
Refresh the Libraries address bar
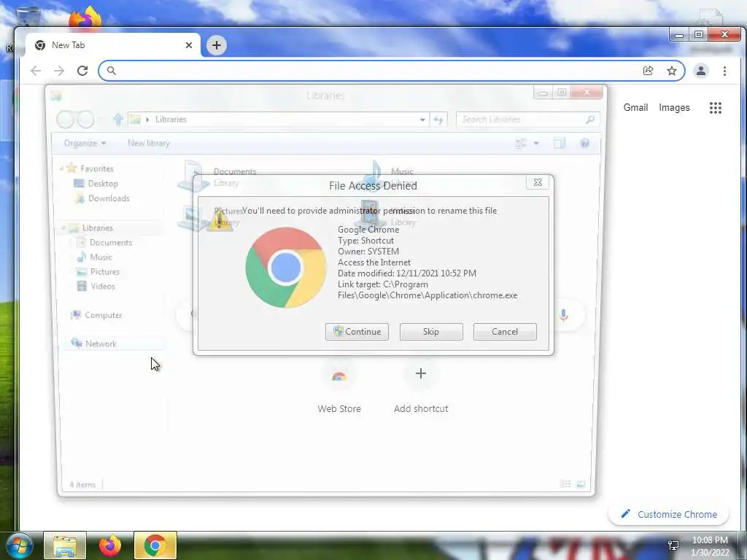[438, 120]
